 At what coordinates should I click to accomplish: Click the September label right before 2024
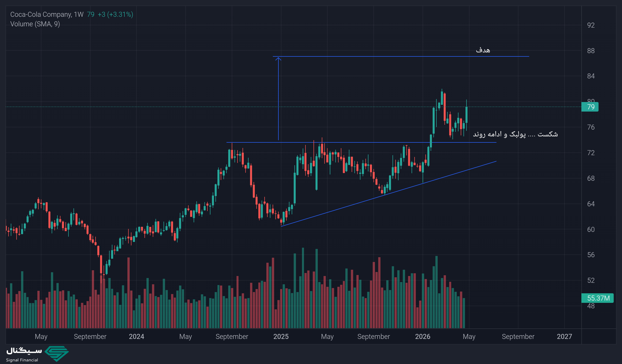[90, 337]
